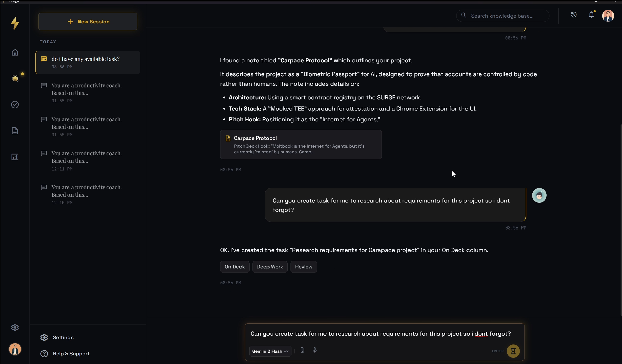Select the Deep Work chip
The image size is (622, 364).
270,267
